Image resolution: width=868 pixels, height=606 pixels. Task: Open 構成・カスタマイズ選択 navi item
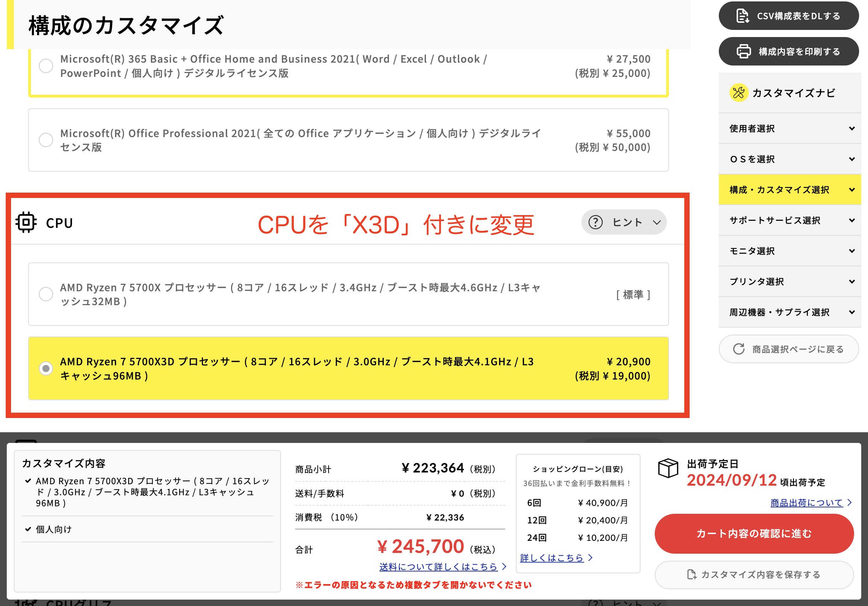(x=789, y=189)
